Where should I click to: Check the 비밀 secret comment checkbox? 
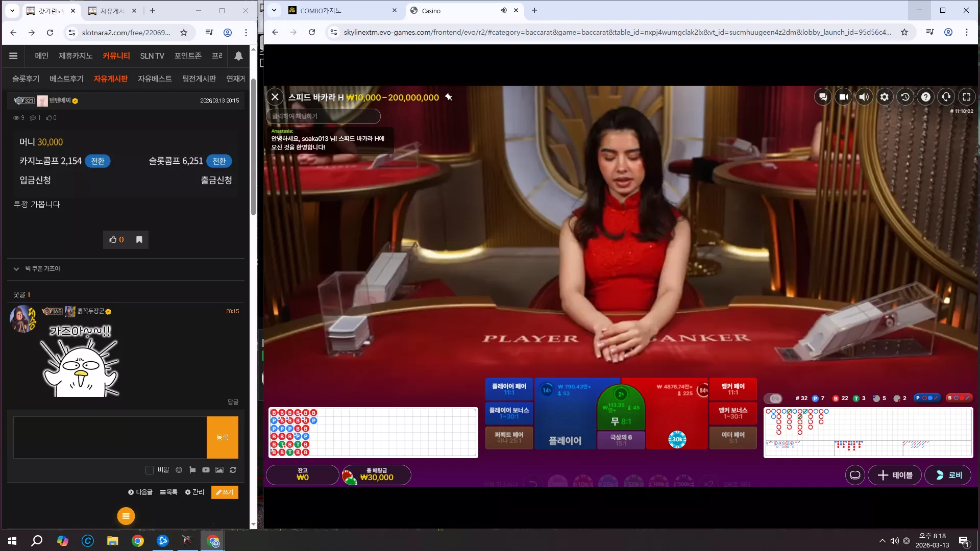point(150,470)
